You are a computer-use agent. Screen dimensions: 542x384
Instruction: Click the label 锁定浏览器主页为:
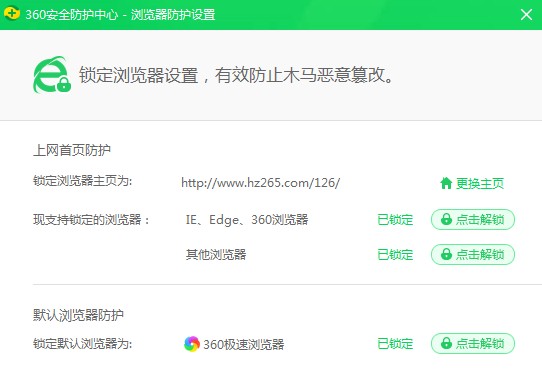point(83,181)
